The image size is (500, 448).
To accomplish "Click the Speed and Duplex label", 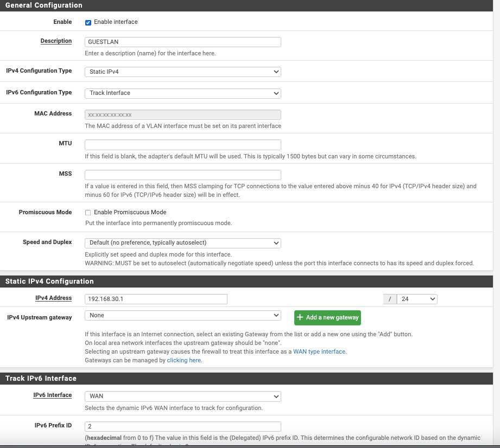I will (47, 242).
